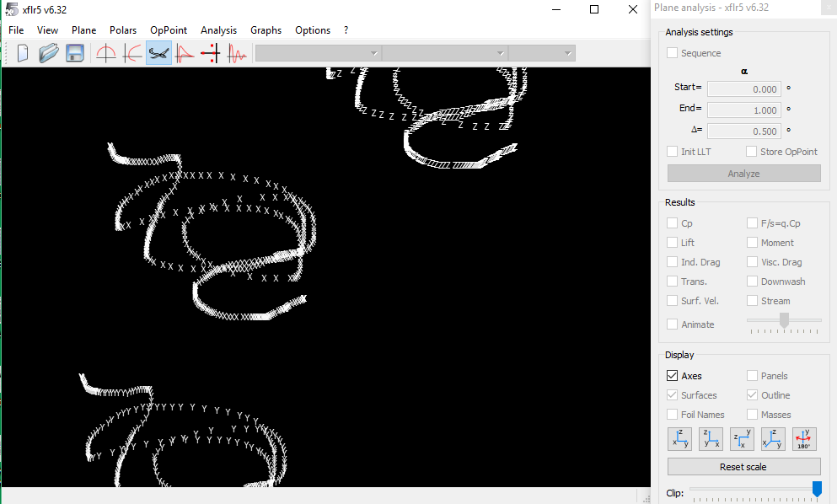837x504 pixels.
Task: Set view to Z-up Y-right axis icon
Action: tap(679, 439)
